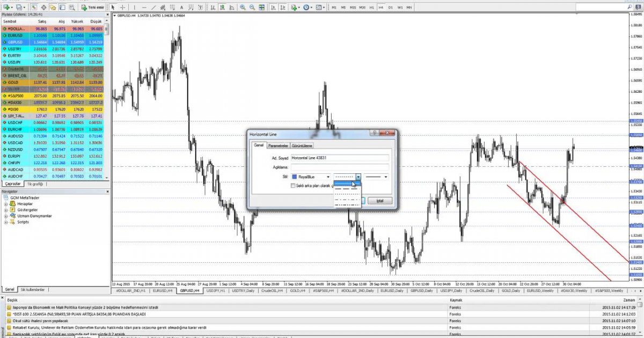Image resolution: width=644 pixels, height=338 pixels.
Task: Expand the Uzman Danışmanlar tree node
Action: 6,216
